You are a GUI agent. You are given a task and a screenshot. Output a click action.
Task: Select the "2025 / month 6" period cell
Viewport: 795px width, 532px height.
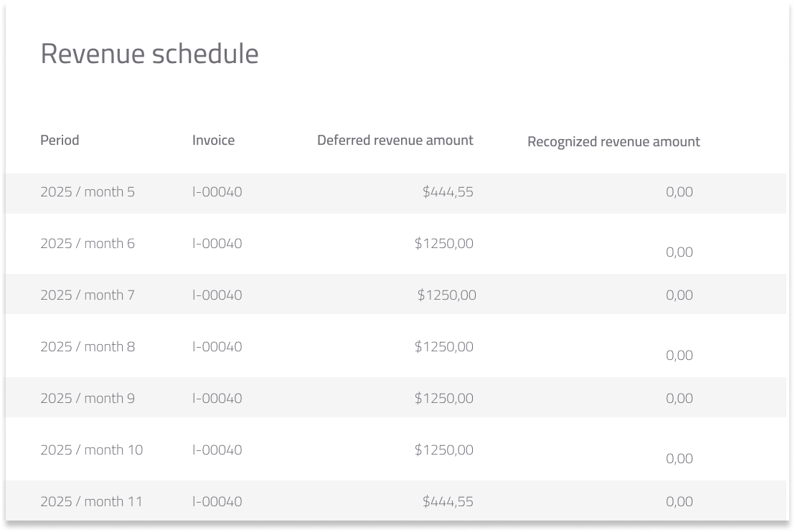(x=88, y=243)
